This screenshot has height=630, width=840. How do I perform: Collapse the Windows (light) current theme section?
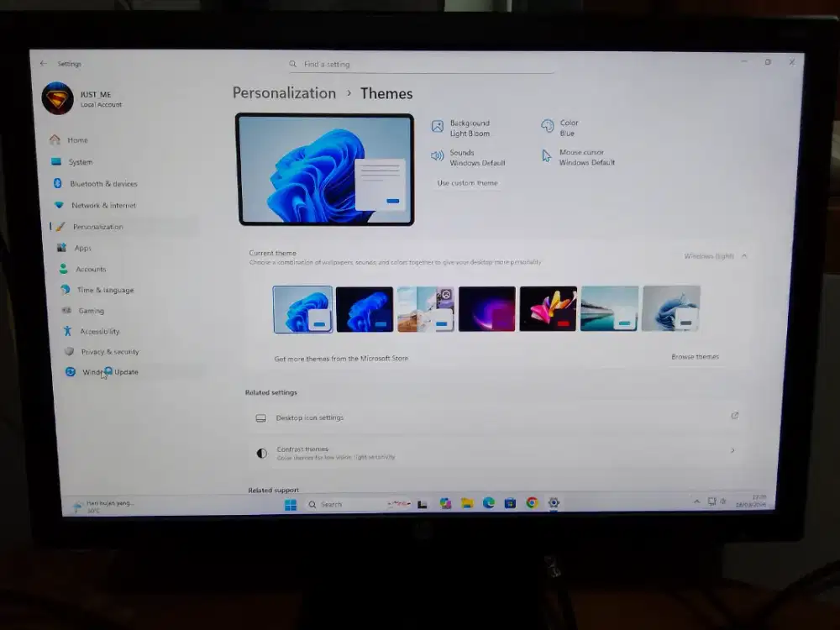[743, 255]
